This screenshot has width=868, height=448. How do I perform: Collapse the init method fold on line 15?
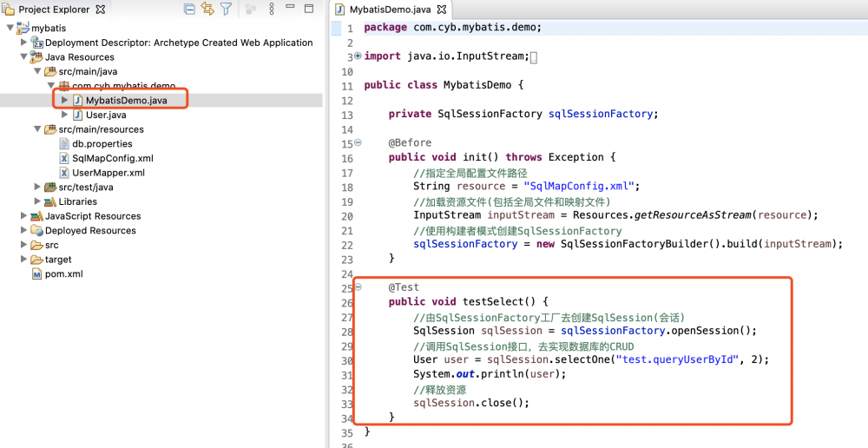point(358,142)
